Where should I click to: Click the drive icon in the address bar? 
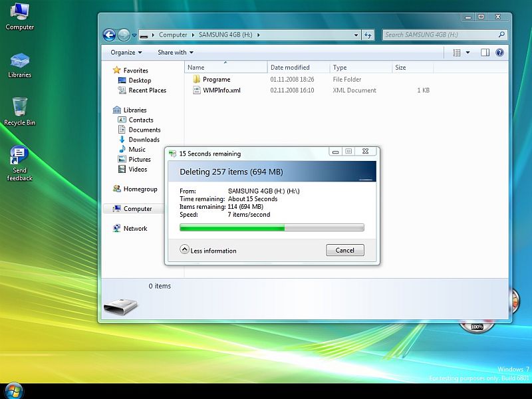(144, 35)
